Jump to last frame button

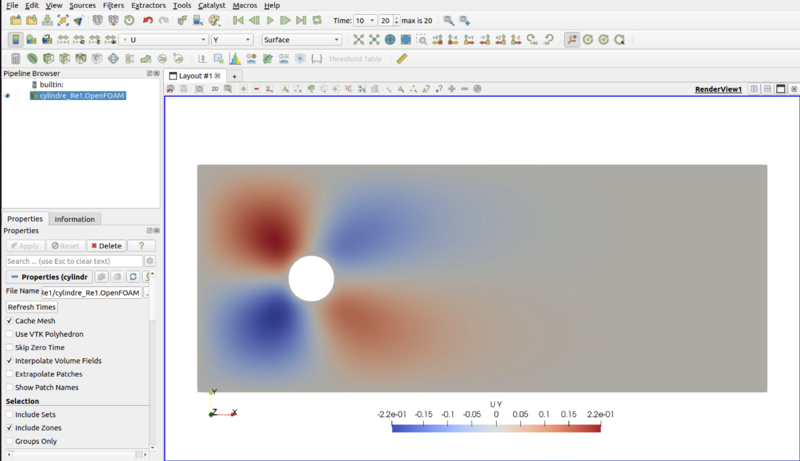coord(302,20)
